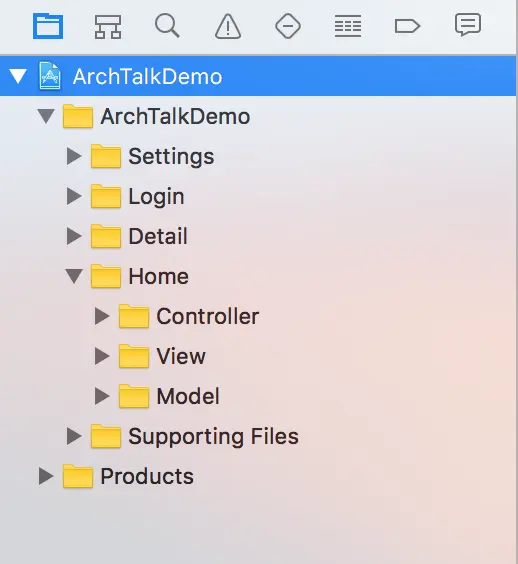Image resolution: width=518 pixels, height=564 pixels.
Task: Select the Products label
Action: pos(147,476)
